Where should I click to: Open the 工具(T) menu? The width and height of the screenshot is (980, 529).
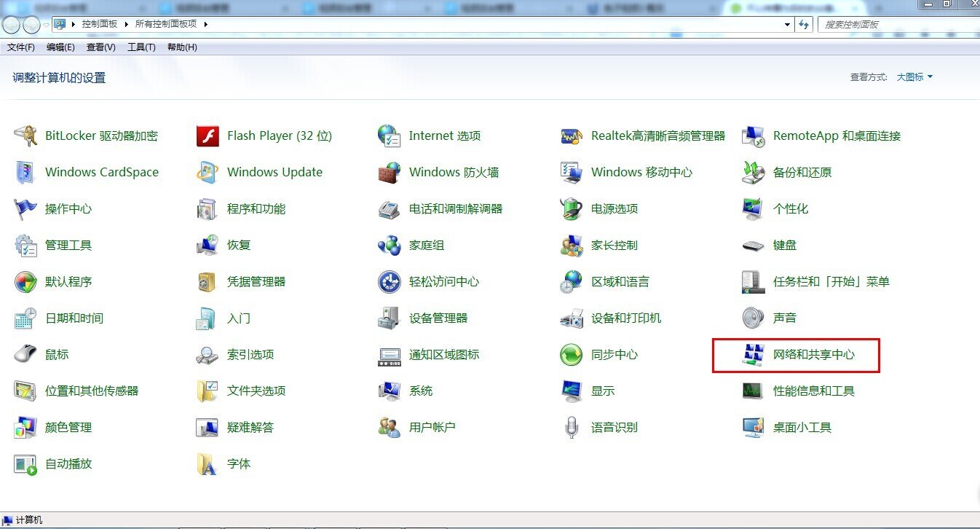pos(141,47)
